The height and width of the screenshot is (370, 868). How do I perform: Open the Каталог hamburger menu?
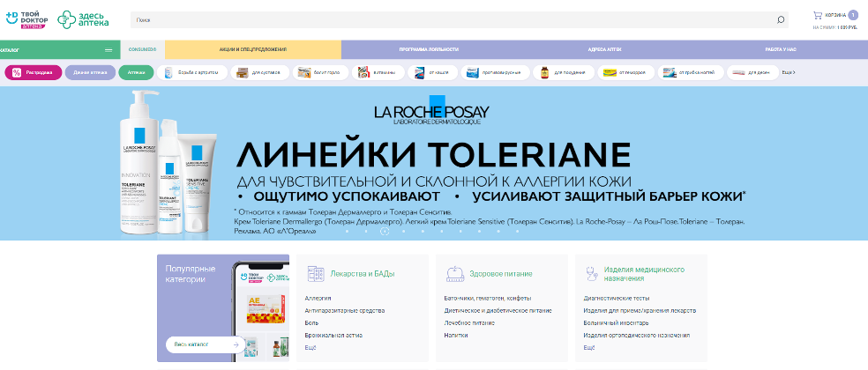coord(108,49)
